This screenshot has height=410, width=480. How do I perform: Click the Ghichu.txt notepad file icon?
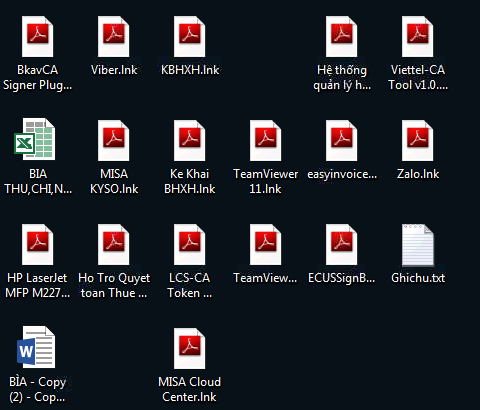click(x=418, y=245)
